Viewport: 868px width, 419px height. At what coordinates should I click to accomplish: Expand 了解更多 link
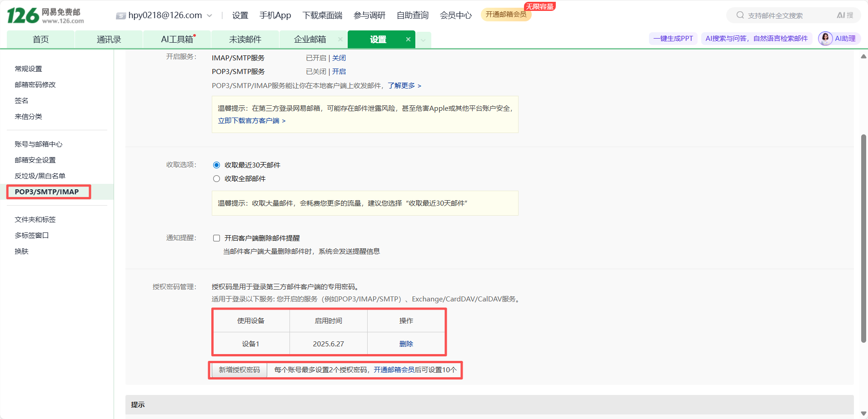[404, 86]
